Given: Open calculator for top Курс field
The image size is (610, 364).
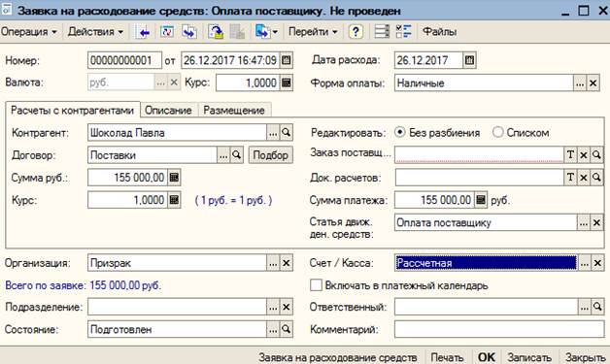Looking at the screenshot, I should [x=287, y=83].
